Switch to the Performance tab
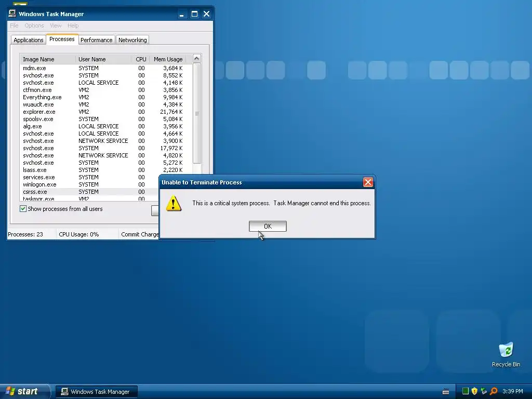Screen dimensions: 532x399 [96, 40]
